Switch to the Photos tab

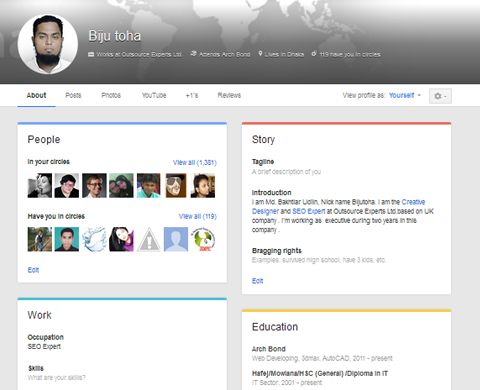click(x=111, y=95)
